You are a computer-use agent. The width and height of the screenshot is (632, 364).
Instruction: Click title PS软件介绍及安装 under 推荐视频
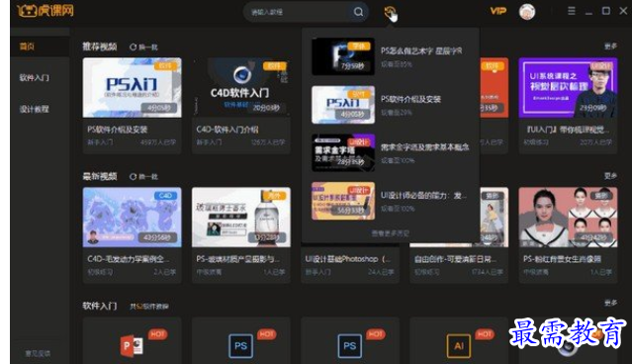pos(118,130)
